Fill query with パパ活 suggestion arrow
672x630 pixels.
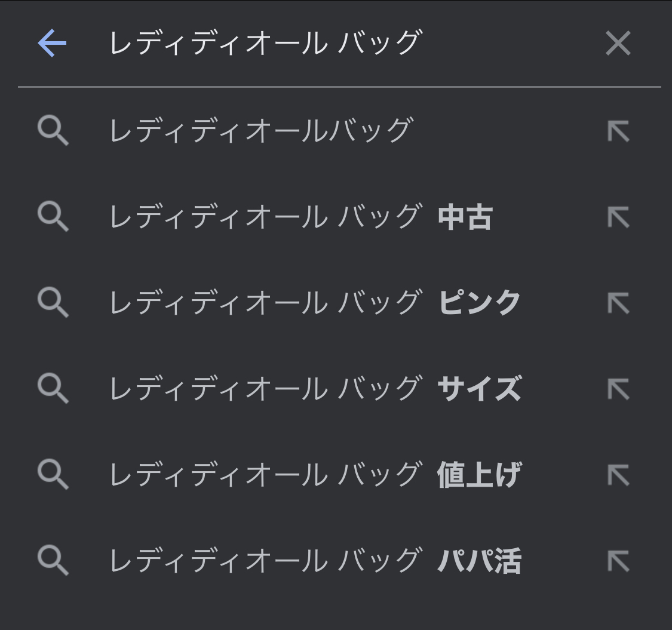pos(618,561)
